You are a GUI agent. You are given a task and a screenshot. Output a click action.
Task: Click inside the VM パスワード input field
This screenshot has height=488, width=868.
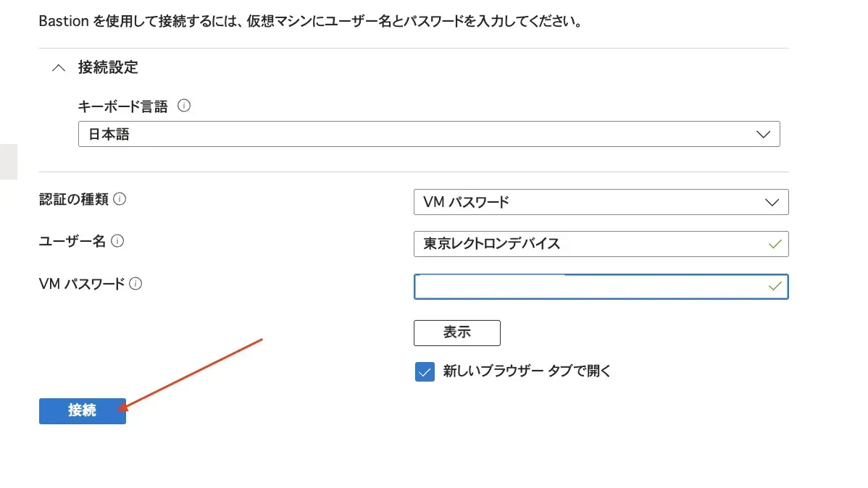580,287
